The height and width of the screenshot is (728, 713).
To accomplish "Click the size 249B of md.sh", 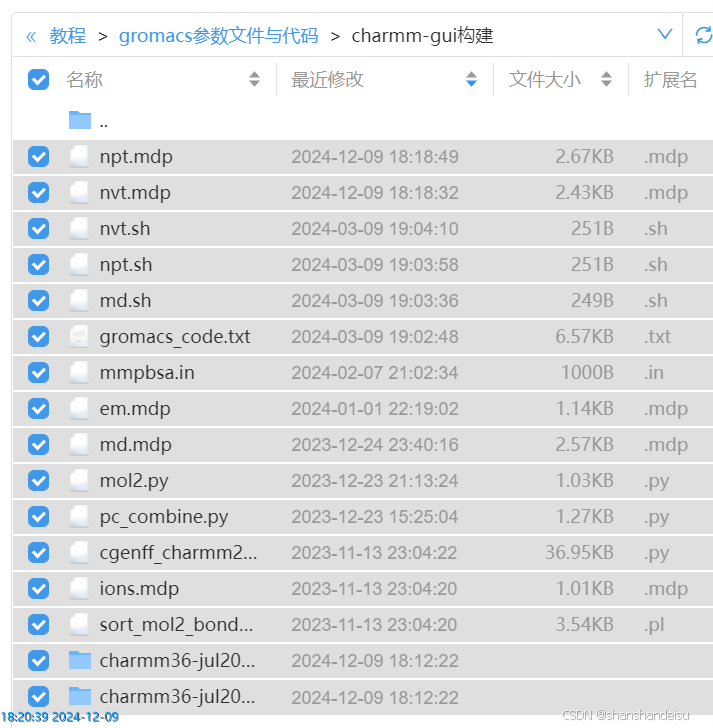I will 592,300.
